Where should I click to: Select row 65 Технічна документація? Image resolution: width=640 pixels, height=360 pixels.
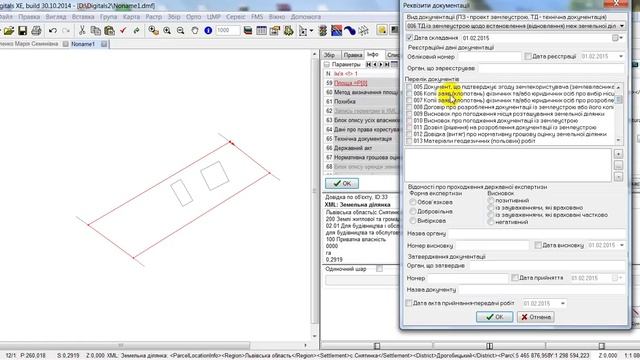(x=362, y=139)
